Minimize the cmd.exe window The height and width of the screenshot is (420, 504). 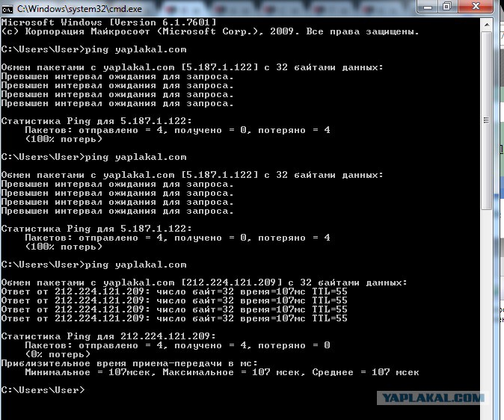[x=428, y=7]
